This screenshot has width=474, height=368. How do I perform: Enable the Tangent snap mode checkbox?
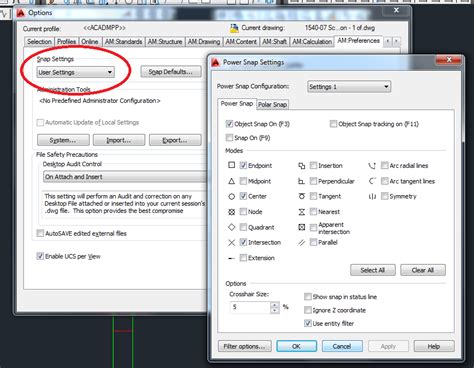click(x=313, y=196)
